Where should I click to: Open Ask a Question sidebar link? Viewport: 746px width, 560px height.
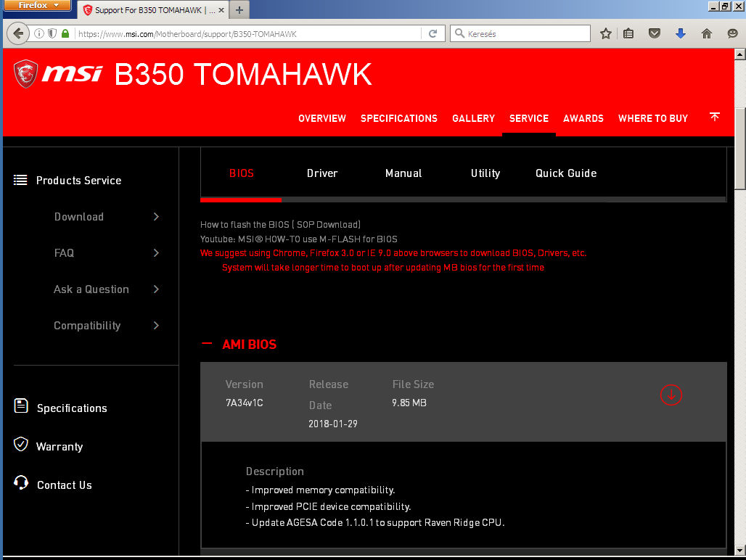click(91, 289)
